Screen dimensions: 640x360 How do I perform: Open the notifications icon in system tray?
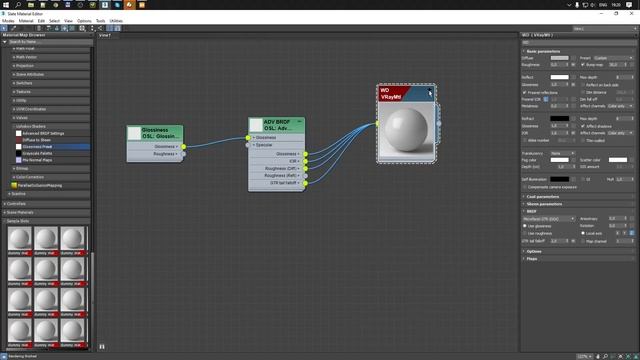[629, 5]
